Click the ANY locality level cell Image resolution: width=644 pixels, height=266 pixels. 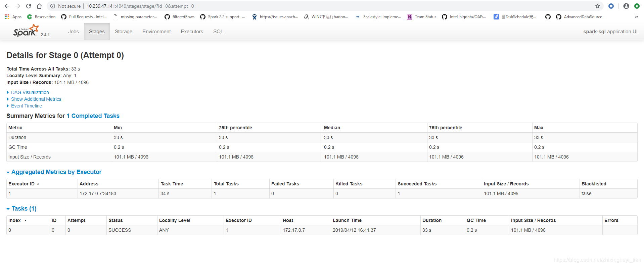[x=164, y=230]
